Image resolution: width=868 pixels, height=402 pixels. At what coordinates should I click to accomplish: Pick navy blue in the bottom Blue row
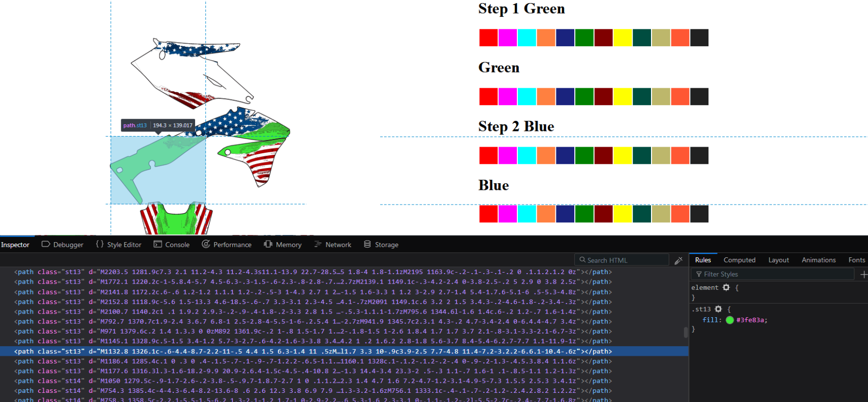point(565,214)
